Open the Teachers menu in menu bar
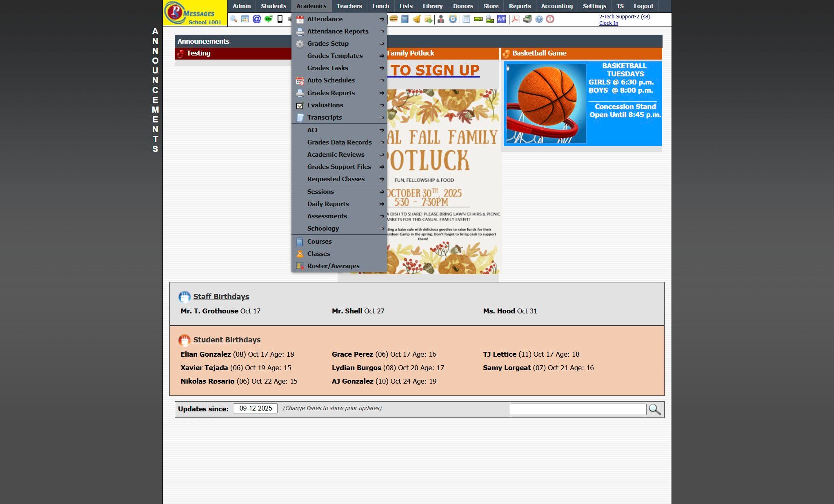The height and width of the screenshot is (504, 834). point(349,6)
